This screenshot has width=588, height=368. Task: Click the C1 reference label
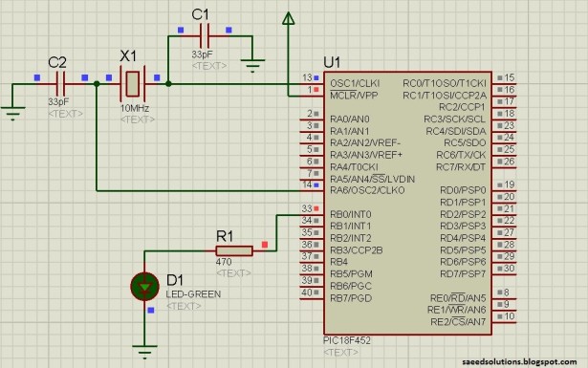tap(200, 14)
